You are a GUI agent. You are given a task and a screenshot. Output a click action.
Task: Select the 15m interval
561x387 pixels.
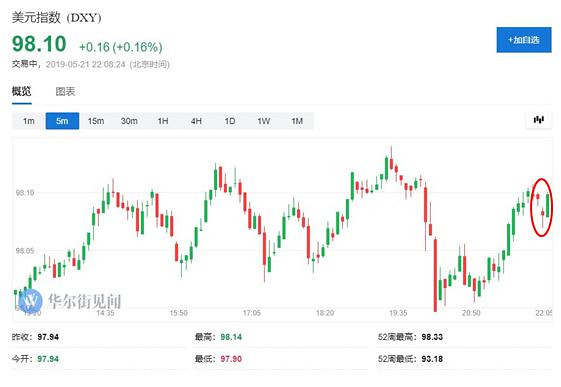point(96,121)
